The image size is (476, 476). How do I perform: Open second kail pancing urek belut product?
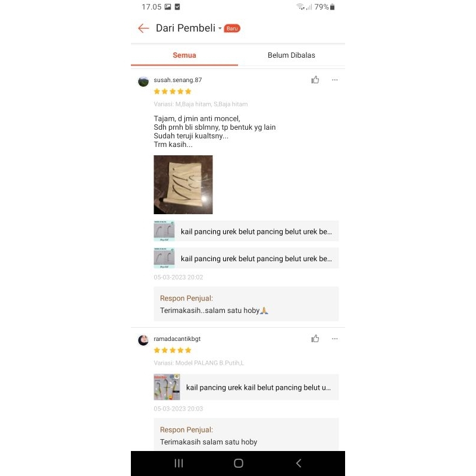tap(246, 258)
